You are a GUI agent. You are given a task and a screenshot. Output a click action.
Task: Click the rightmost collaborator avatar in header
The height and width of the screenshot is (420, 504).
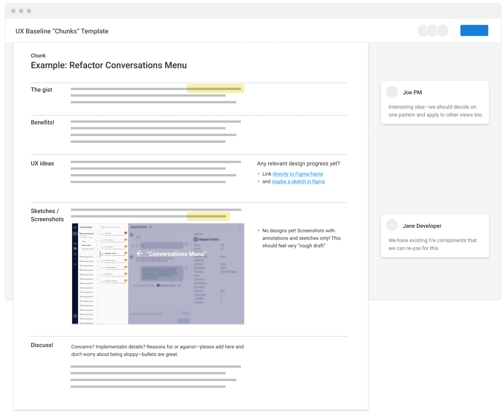[442, 30]
